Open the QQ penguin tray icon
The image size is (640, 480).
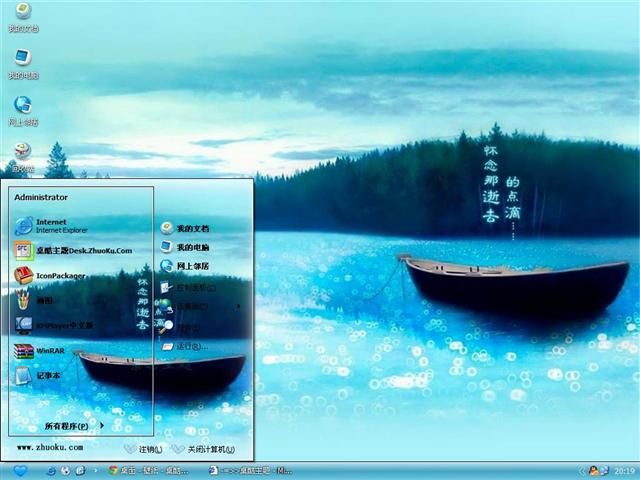[x=593, y=471]
